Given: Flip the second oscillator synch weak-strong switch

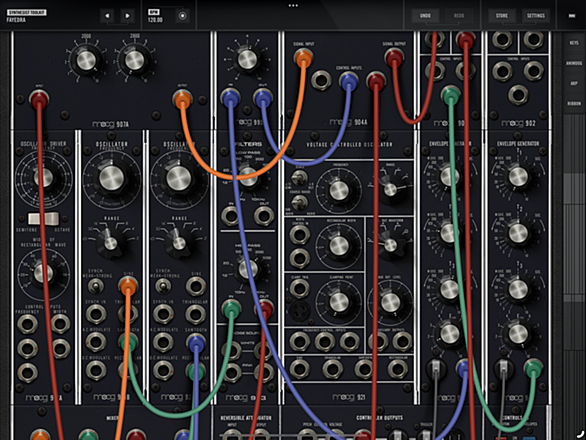Looking at the screenshot, I should point(163,286).
